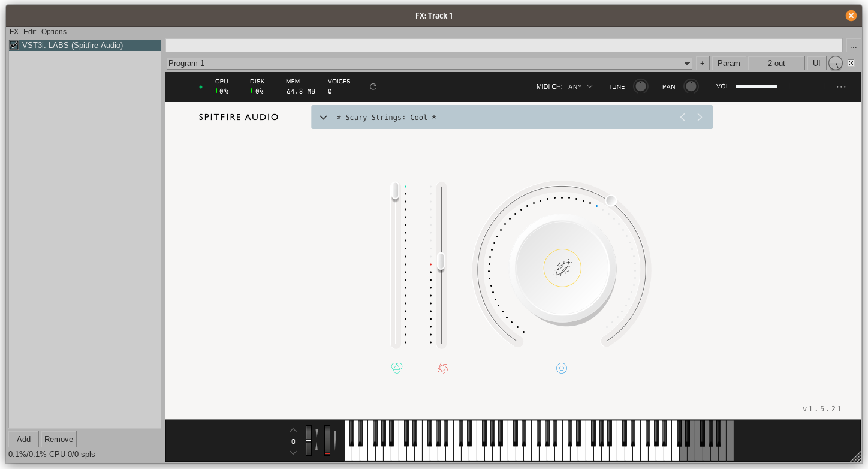Screen dimensions: 868x469
Task: Click the PAN knob
Action: click(x=691, y=86)
